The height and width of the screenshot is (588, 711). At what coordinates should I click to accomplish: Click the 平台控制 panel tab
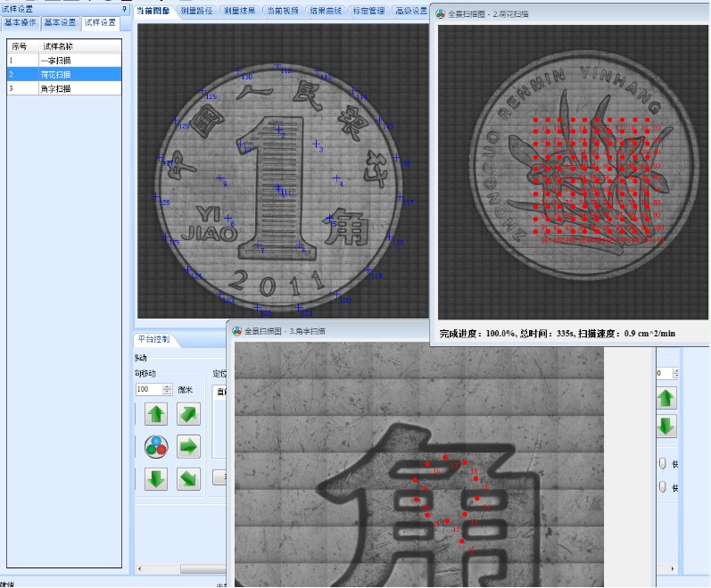tap(155, 340)
